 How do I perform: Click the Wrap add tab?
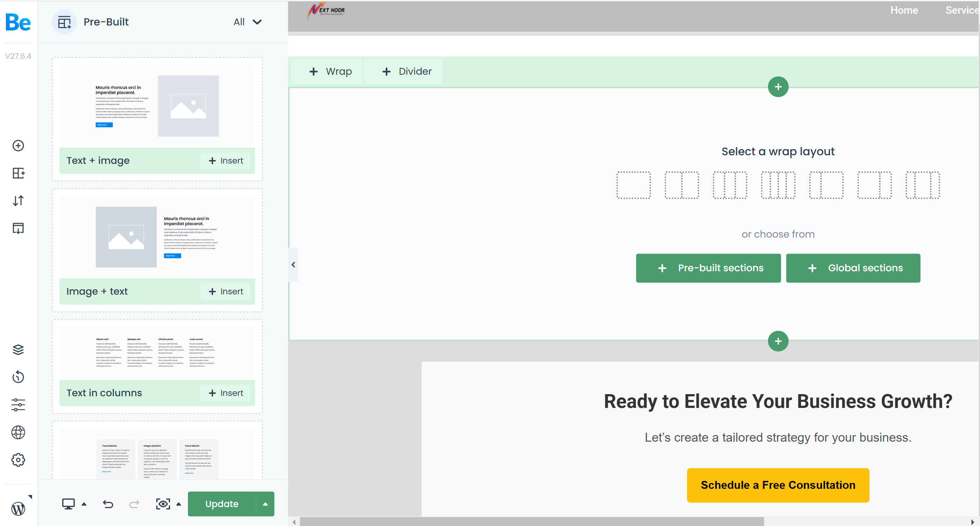pos(330,72)
